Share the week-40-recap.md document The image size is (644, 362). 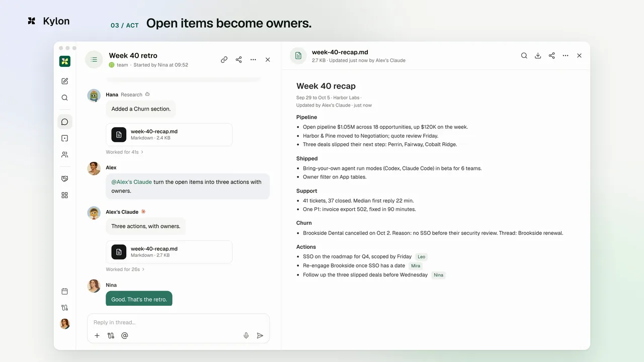tap(552, 56)
